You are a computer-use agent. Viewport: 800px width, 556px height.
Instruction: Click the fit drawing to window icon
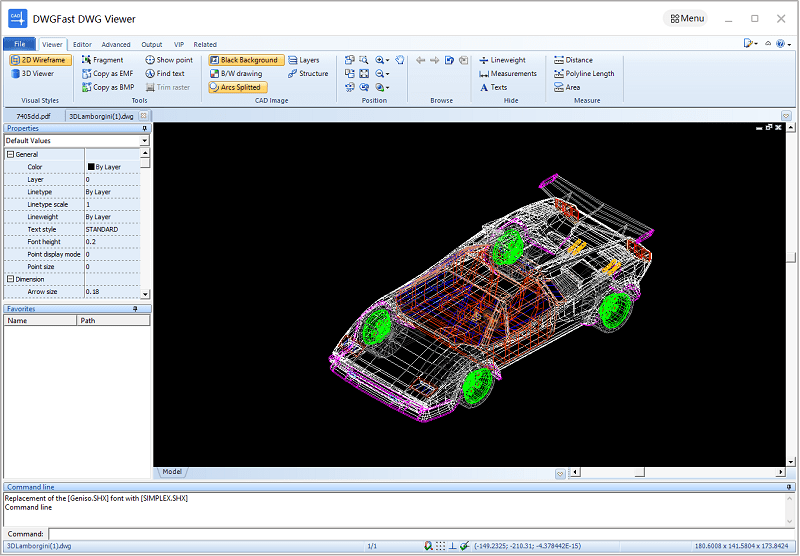coord(364,73)
